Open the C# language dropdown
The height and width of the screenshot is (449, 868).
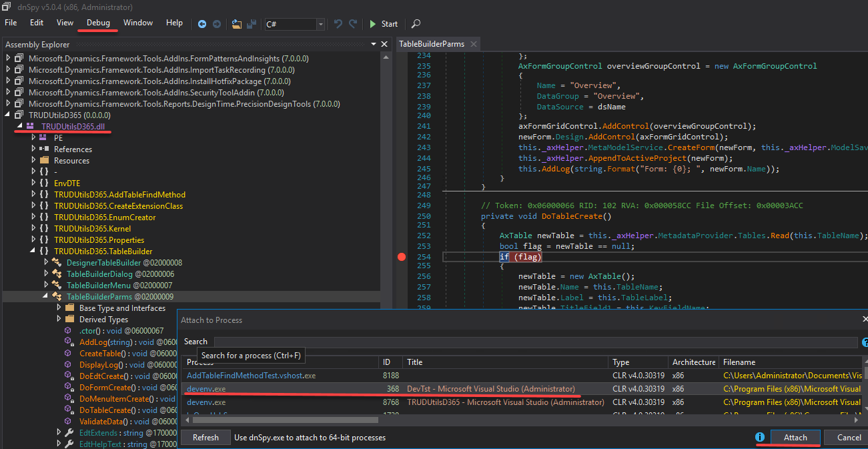coord(321,24)
